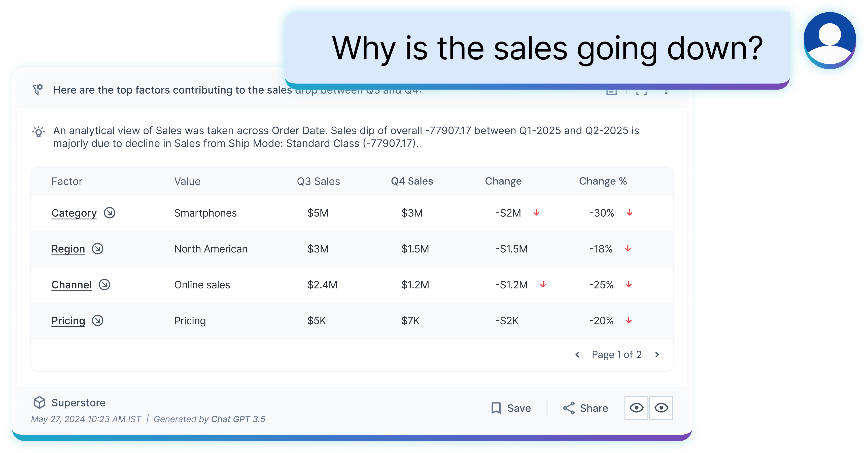Open the Category factor link

tap(74, 213)
